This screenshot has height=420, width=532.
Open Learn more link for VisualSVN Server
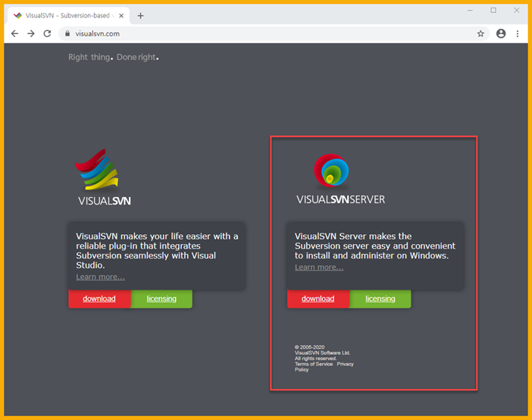tap(319, 268)
